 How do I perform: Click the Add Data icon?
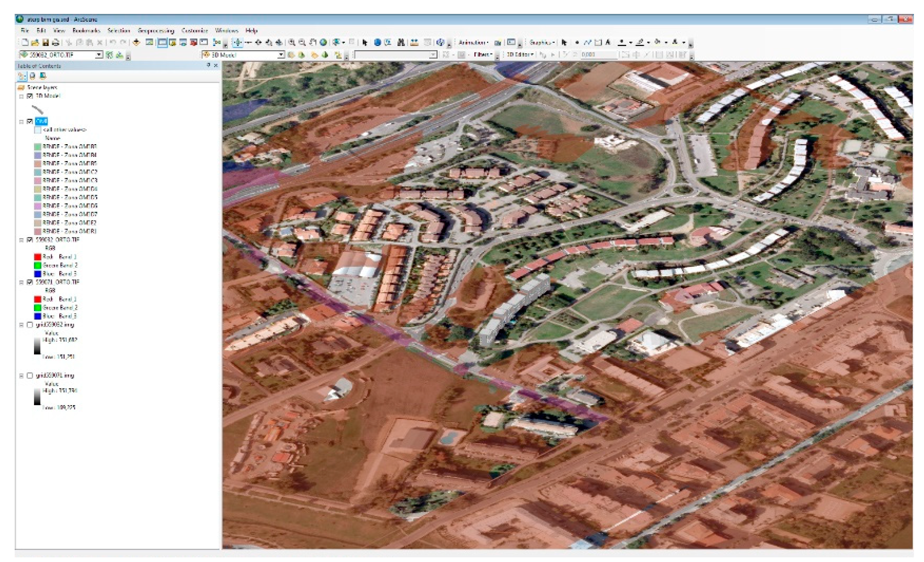pos(136,43)
